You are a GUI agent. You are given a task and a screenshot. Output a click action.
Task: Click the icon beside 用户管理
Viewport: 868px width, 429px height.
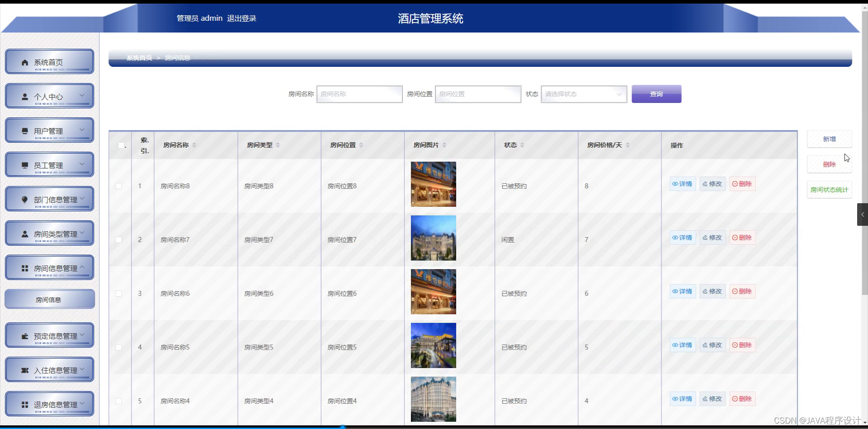click(25, 131)
